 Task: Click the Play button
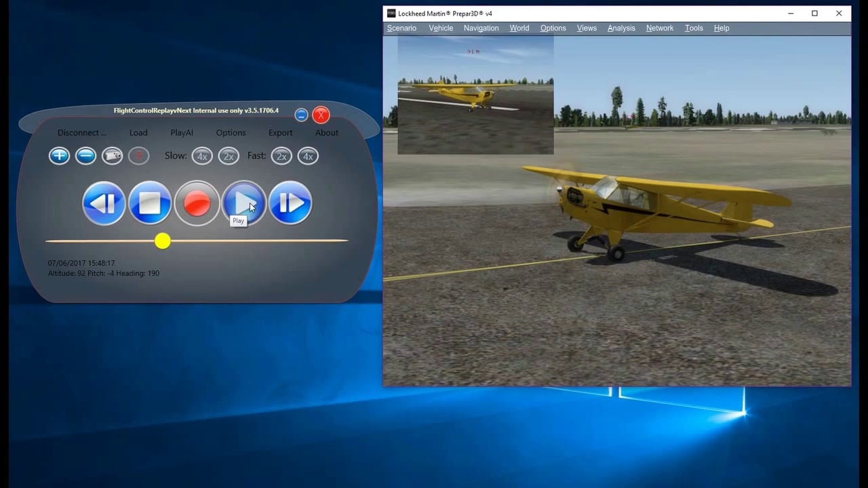point(243,203)
